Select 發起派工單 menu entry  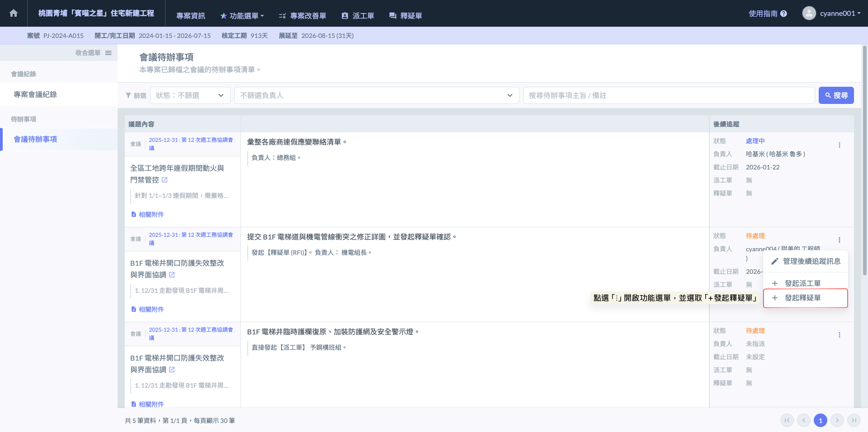click(802, 283)
